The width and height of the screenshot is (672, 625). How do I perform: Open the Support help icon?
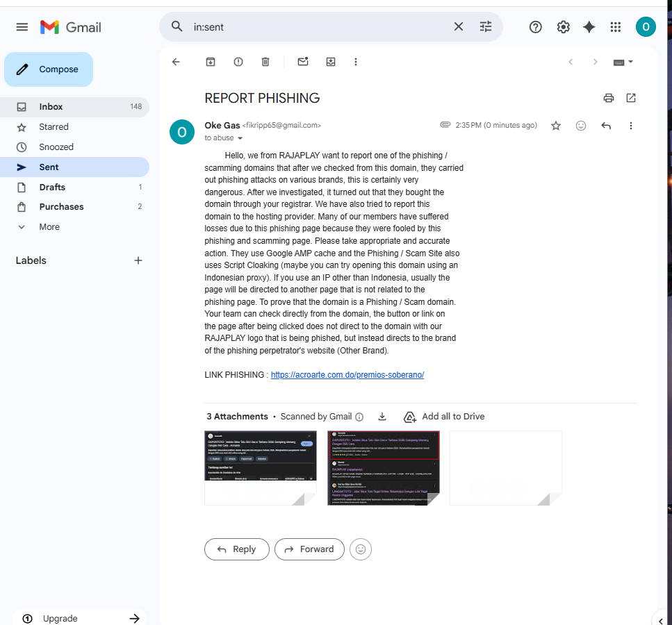(x=535, y=27)
